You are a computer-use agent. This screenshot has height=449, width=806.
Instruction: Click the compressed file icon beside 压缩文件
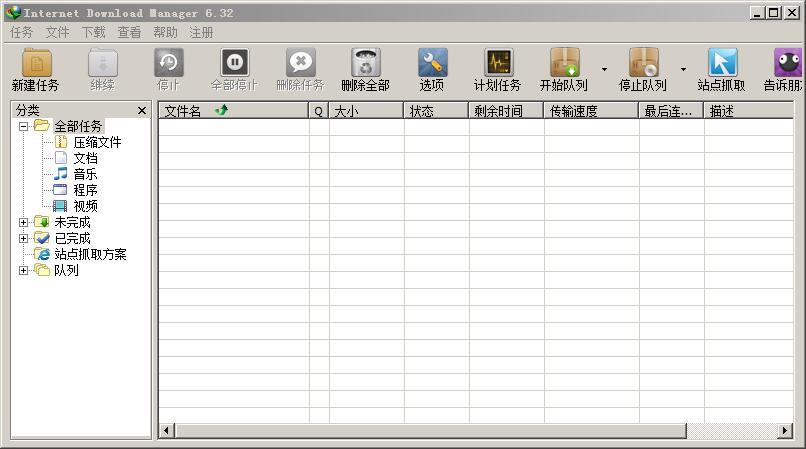click(61, 142)
